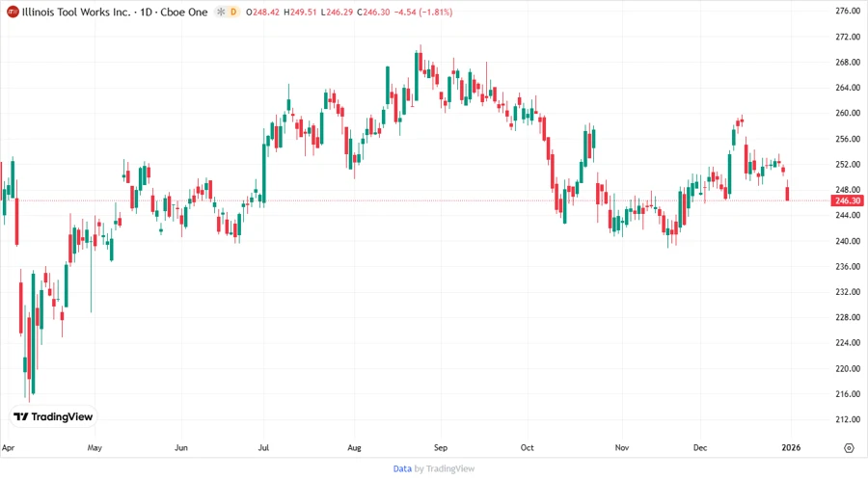
Task: Open chart settings gear icon
Action: click(849, 448)
